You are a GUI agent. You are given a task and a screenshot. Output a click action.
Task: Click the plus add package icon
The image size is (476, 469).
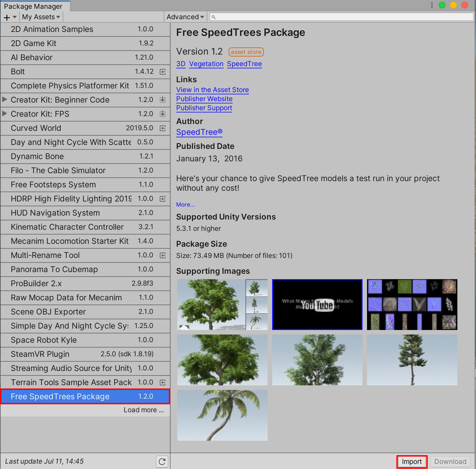pos(7,18)
